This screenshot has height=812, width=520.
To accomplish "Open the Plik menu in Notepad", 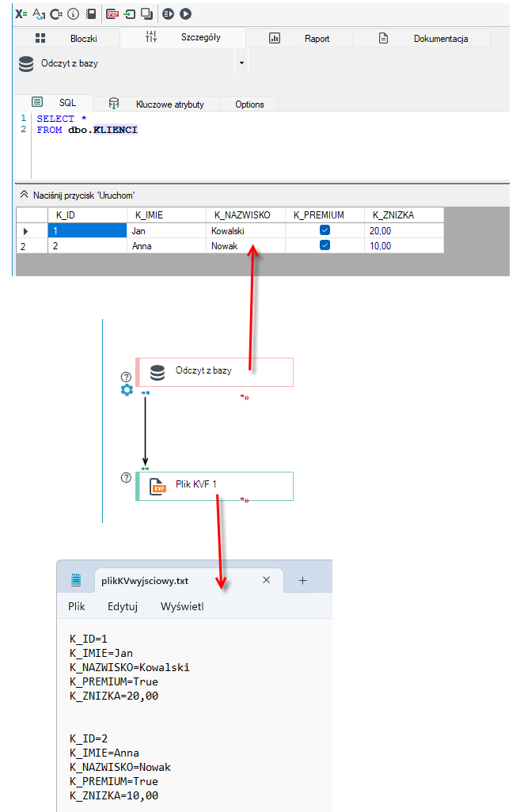I will coord(76,606).
